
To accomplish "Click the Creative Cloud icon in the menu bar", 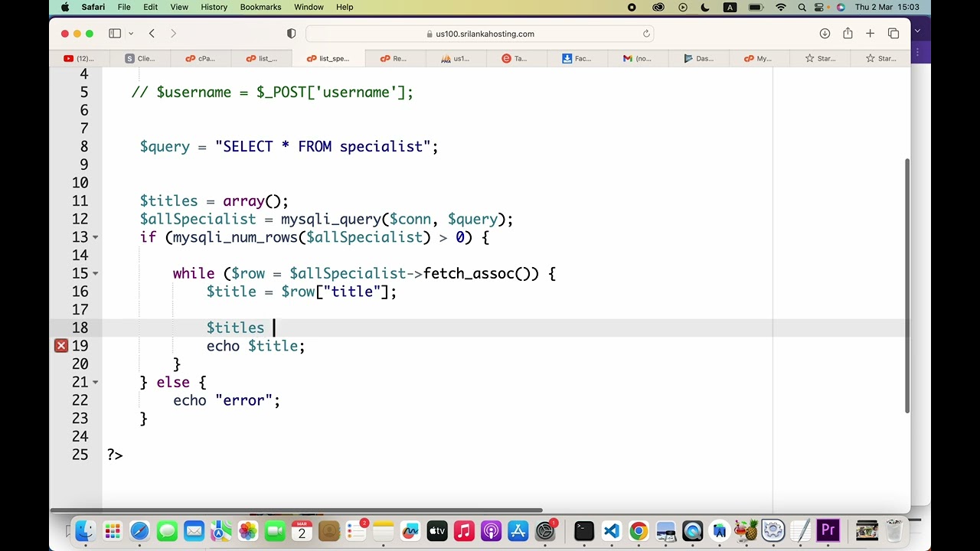I will (658, 7).
